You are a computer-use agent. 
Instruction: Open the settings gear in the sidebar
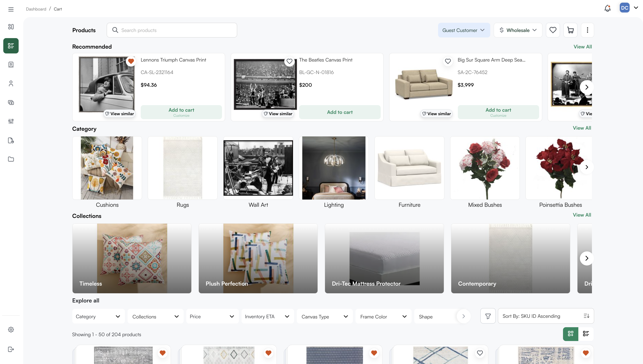[11, 329]
